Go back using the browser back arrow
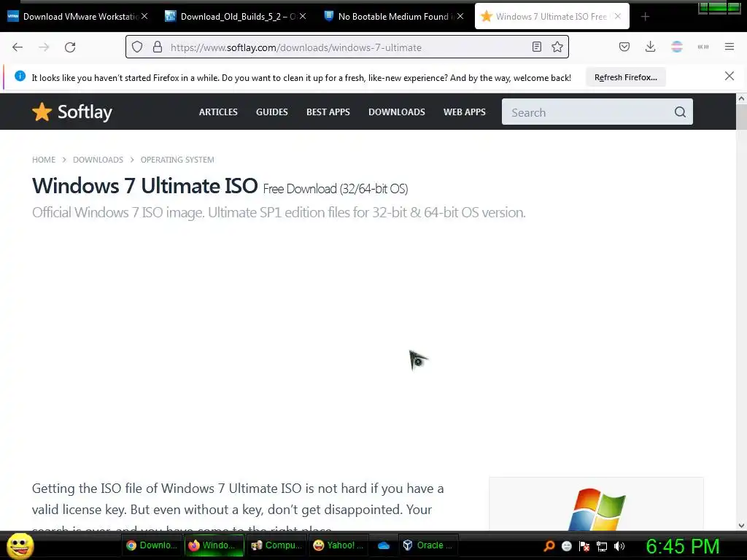 pos(18,47)
